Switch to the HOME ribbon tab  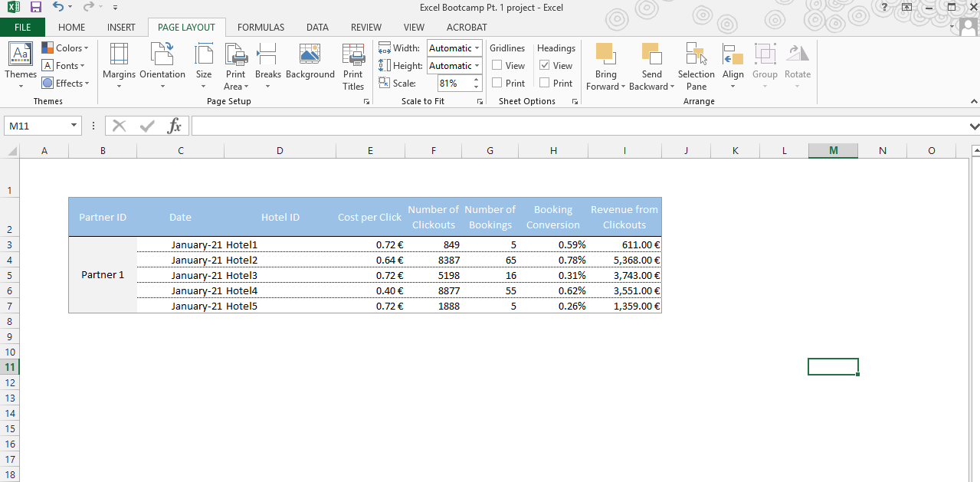[x=72, y=27]
